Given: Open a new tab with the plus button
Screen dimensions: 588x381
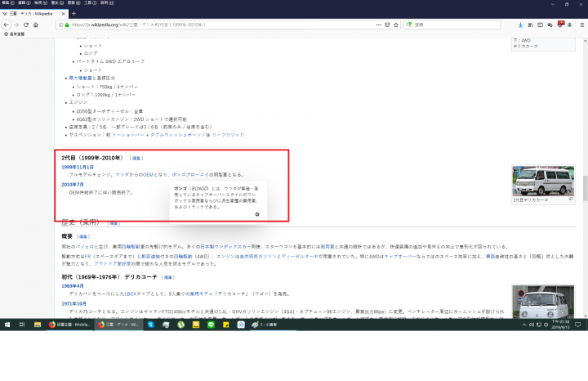Looking at the screenshot, I should pyautogui.click(x=73, y=14).
